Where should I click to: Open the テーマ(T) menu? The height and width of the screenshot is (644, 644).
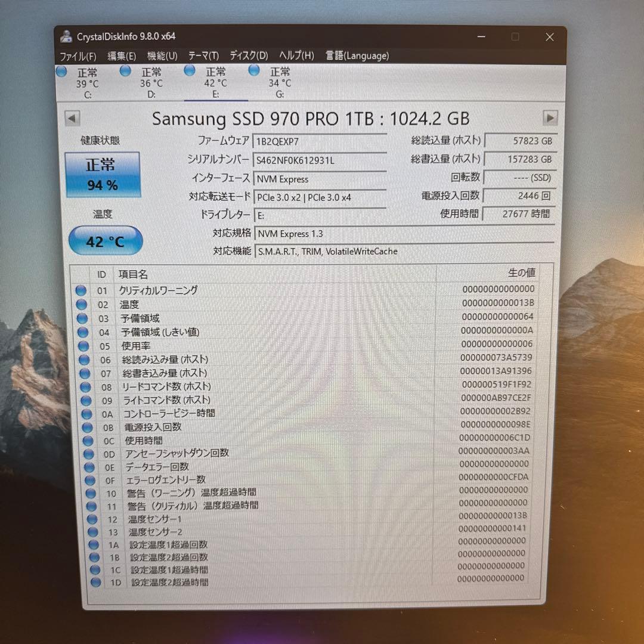pos(203,55)
